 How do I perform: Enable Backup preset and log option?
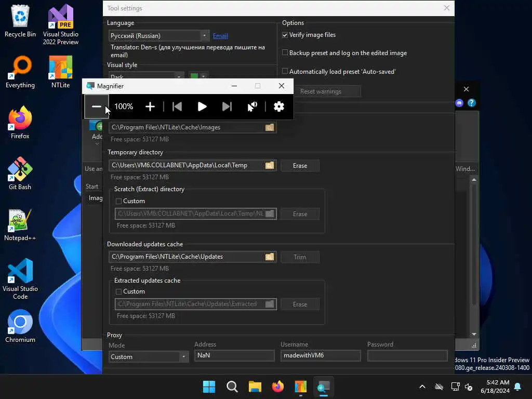coord(285,52)
